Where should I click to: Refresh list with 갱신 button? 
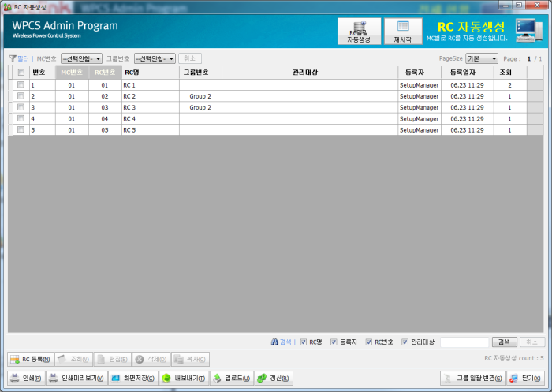click(x=274, y=378)
